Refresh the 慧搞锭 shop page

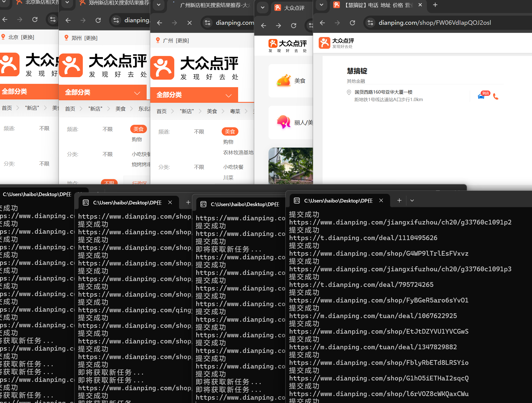352,23
